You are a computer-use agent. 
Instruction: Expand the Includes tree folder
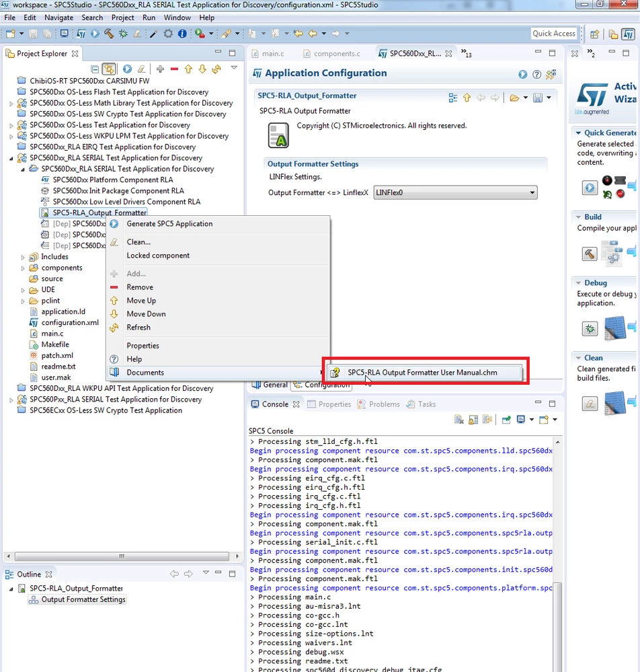23,257
